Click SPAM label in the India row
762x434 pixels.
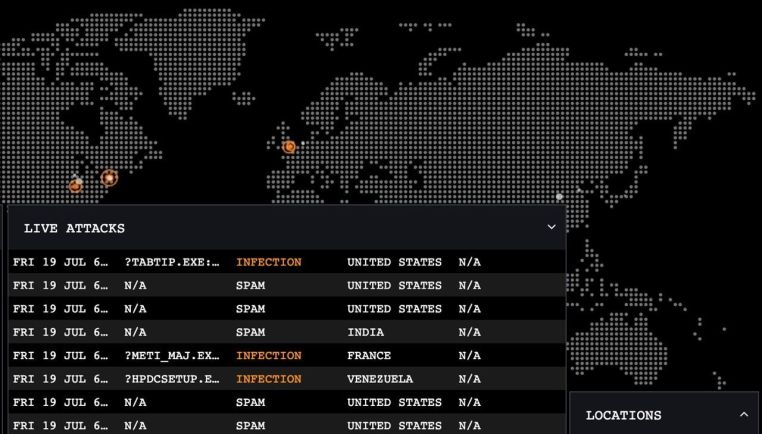point(250,332)
